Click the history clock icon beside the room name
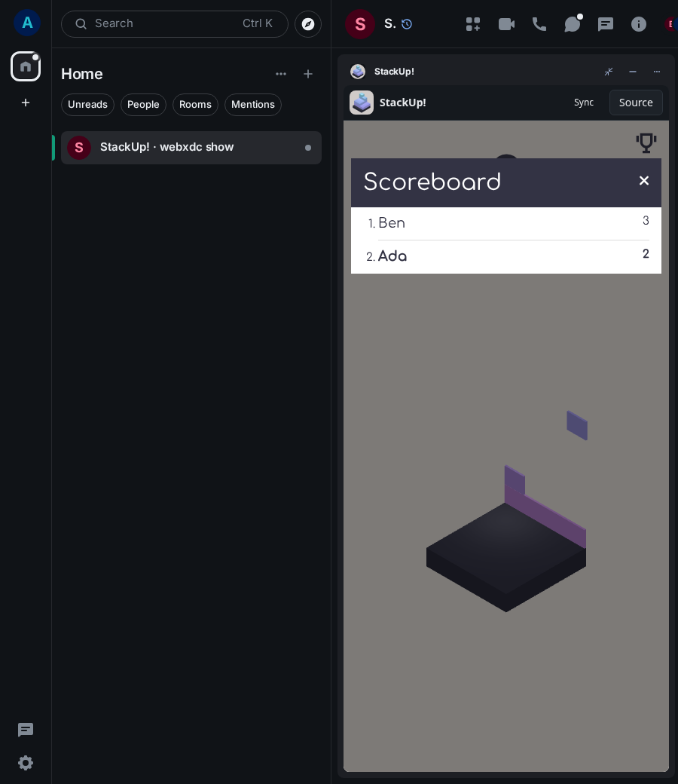678x784 pixels. click(x=407, y=24)
